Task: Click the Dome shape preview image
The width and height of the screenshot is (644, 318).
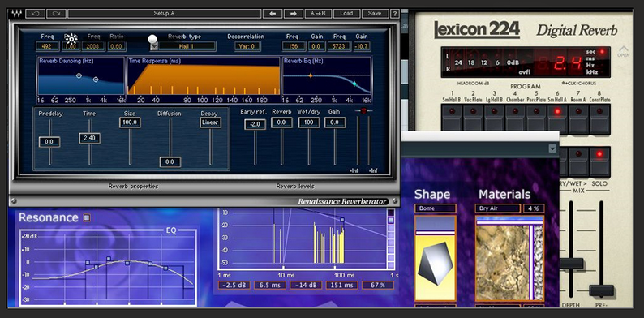Action: [x=436, y=258]
